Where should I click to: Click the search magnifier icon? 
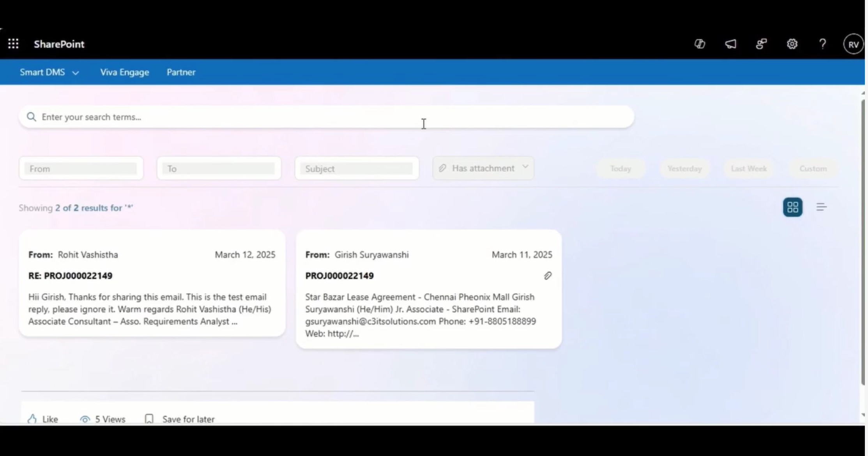click(32, 117)
